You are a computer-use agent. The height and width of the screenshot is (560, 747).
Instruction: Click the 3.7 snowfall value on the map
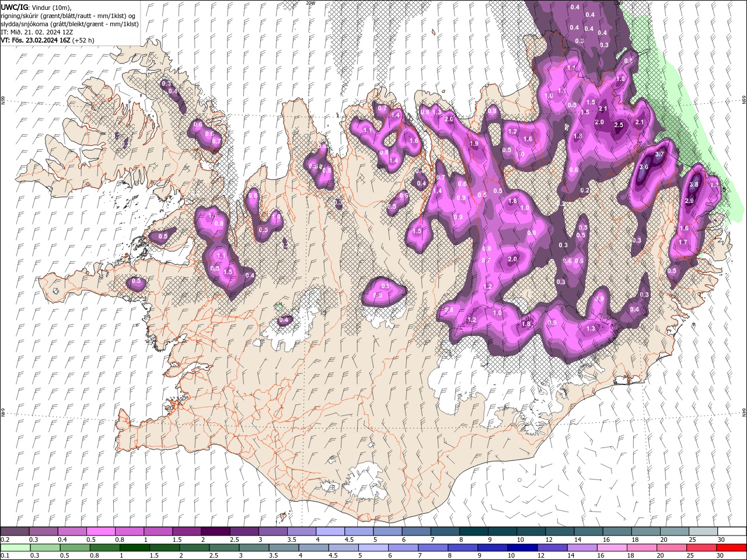coord(660,155)
